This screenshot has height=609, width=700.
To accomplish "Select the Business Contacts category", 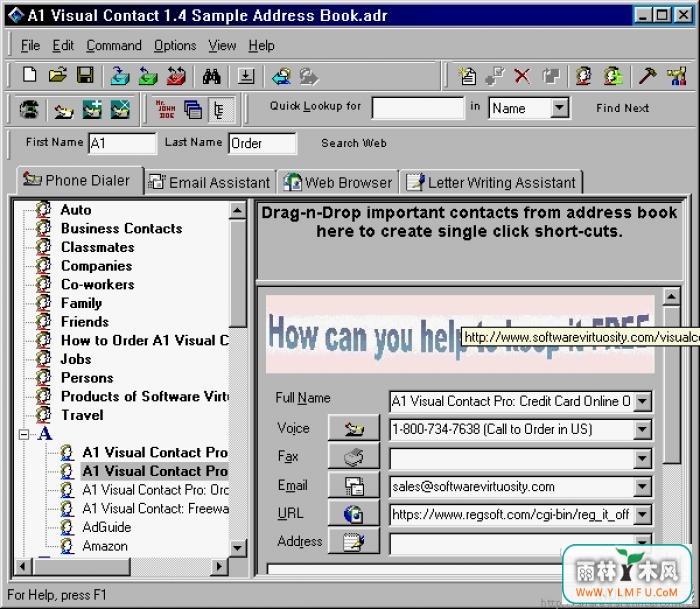I will [121, 229].
